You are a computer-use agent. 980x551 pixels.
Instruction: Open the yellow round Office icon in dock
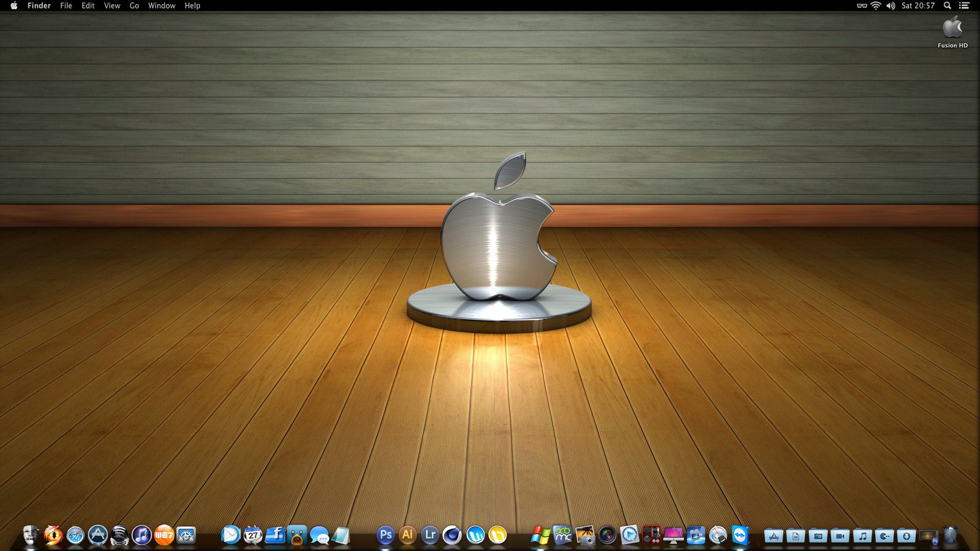[x=498, y=535]
